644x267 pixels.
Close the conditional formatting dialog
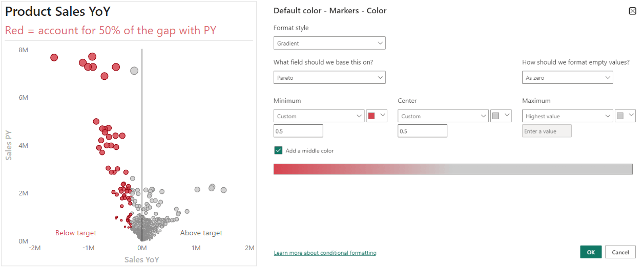click(632, 11)
